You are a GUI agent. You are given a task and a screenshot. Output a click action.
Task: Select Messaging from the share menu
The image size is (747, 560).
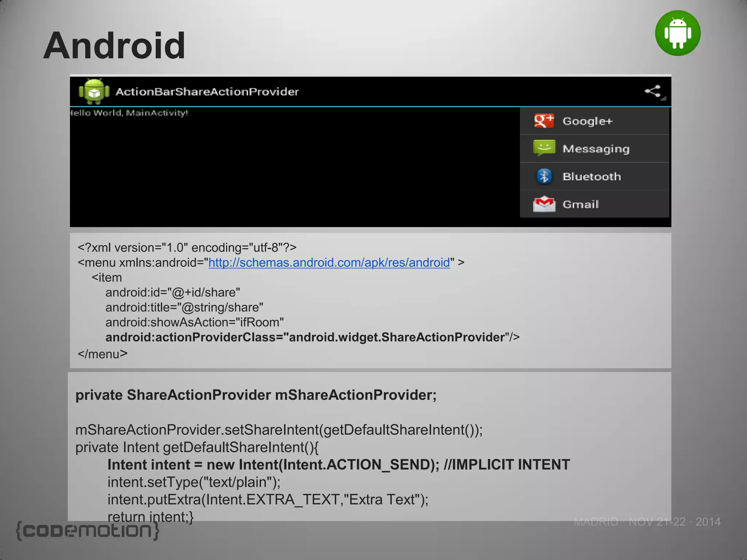click(595, 149)
